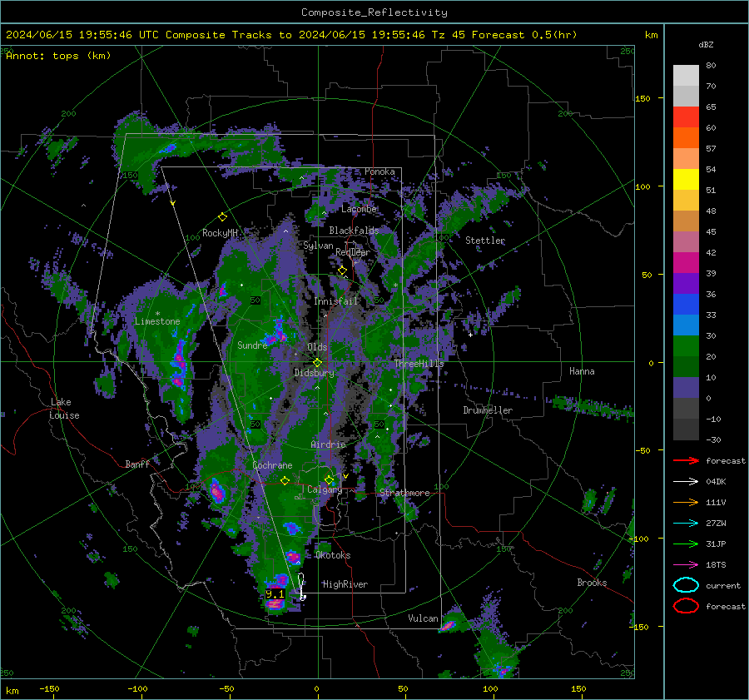Click the Okotoks label
Viewport: 749px width, 700px height.
(333, 555)
